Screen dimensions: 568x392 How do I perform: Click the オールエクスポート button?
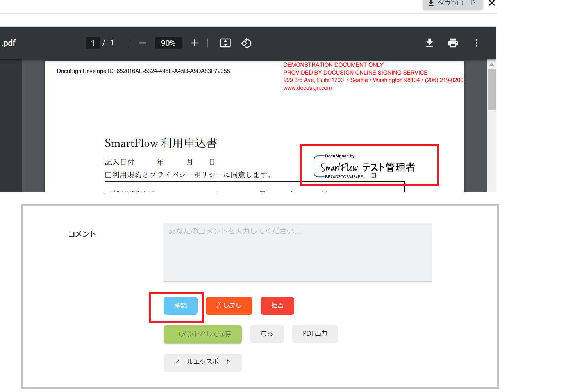pos(203,362)
